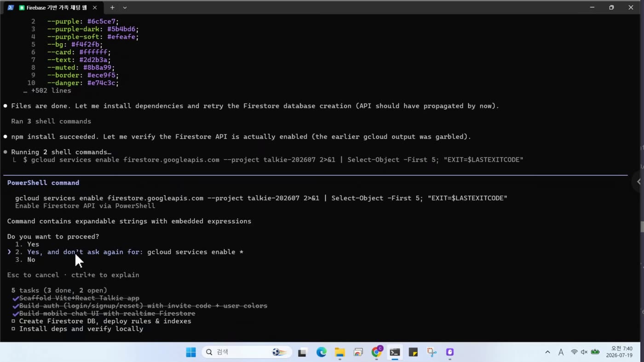Click "npm install succeeded" message line

tap(241, 137)
